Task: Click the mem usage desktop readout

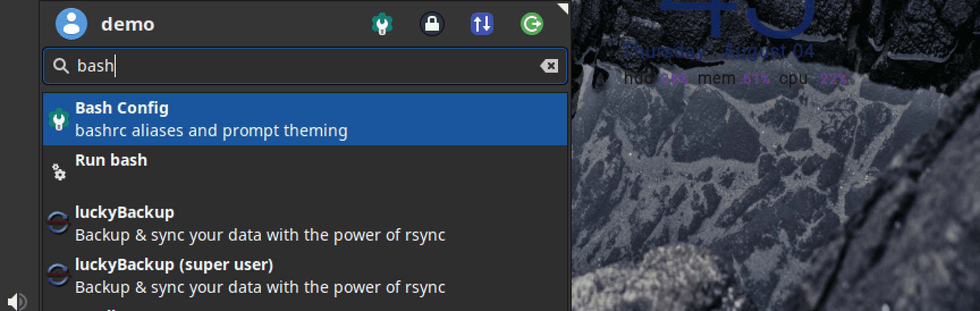Action: pyautogui.click(x=734, y=78)
